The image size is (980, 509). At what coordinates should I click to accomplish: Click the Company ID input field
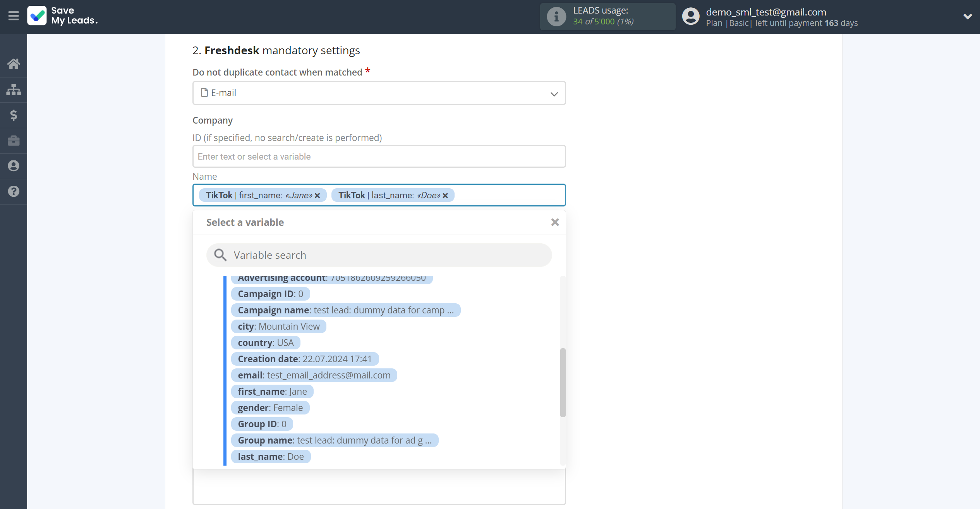[379, 156]
